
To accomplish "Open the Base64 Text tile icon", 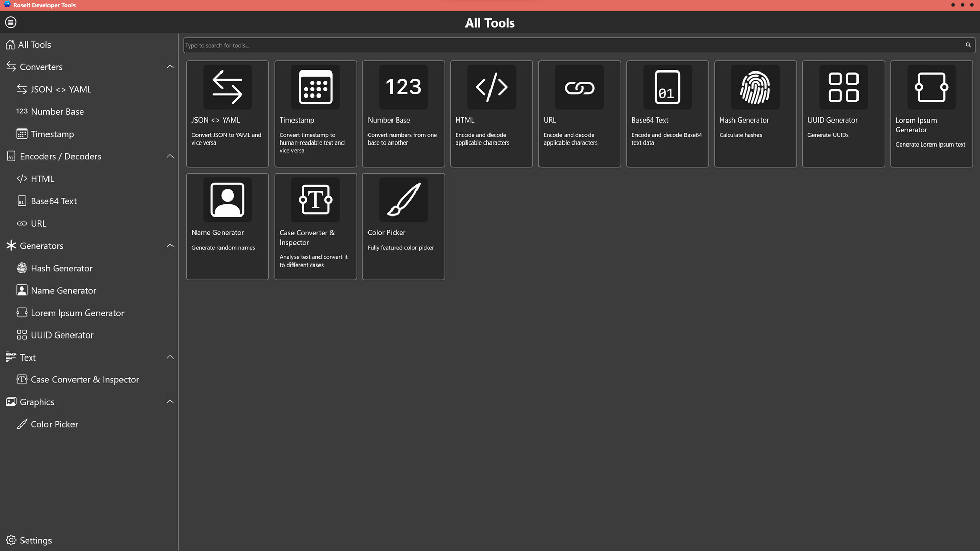I will click(667, 87).
